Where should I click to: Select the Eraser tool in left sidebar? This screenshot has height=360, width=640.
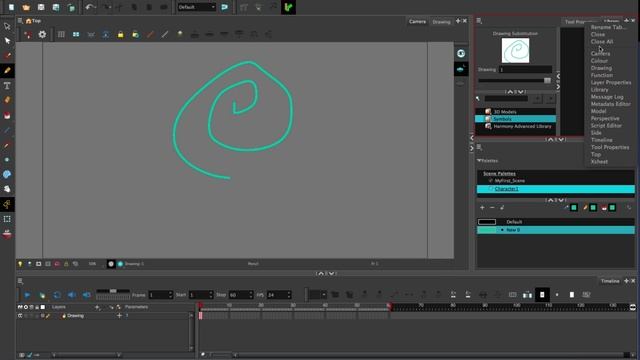(7, 100)
